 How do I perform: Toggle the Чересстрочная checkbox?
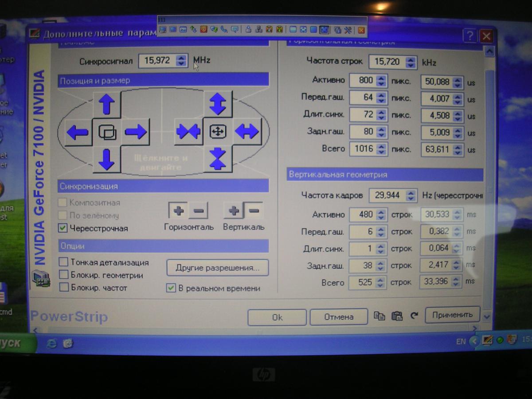(63, 228)
